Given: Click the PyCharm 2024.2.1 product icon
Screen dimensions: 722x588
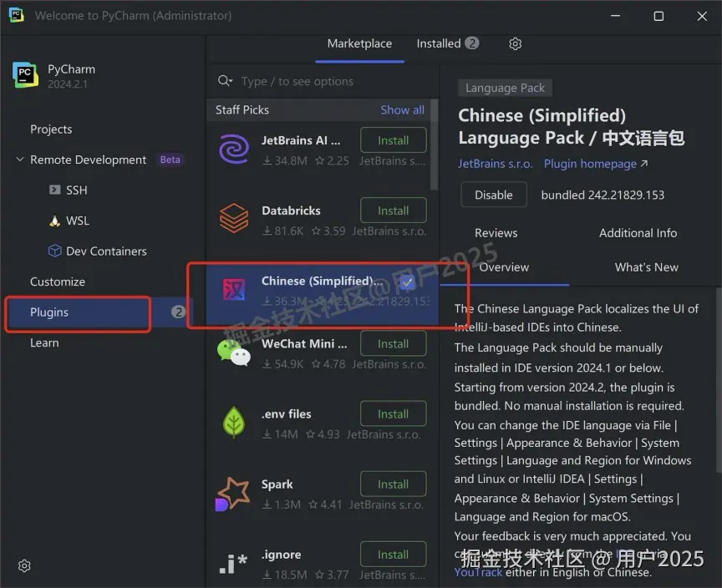Looking at the screenshot, I should (x=25, y=75).
